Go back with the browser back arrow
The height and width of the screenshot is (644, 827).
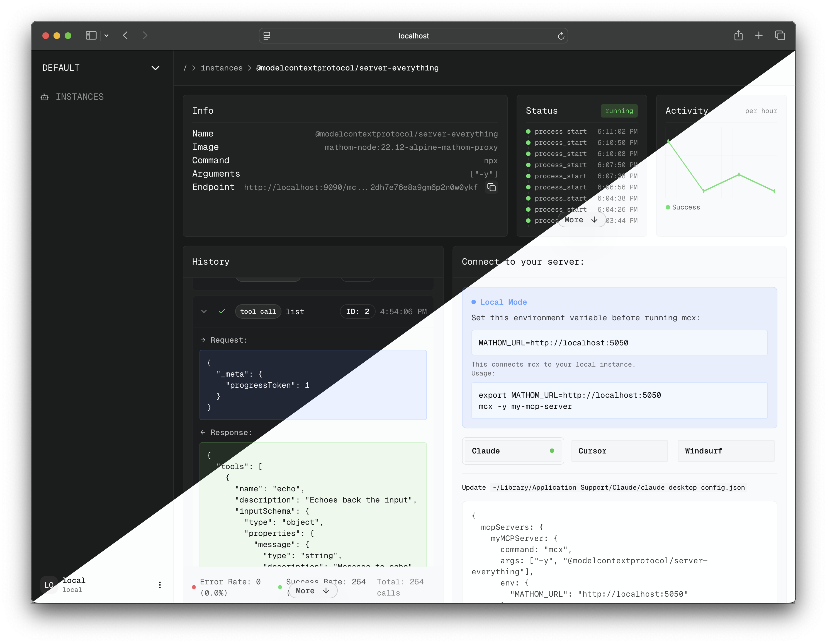[x=126, y=36]
